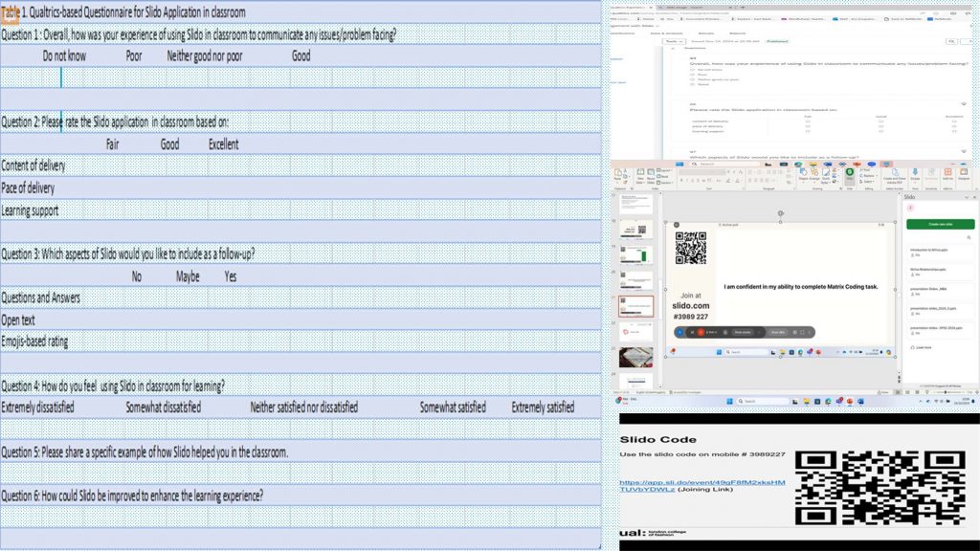Select slide 18 thumbnail with QR code
The image size is (980, 551).
click(x=635, y=230)
